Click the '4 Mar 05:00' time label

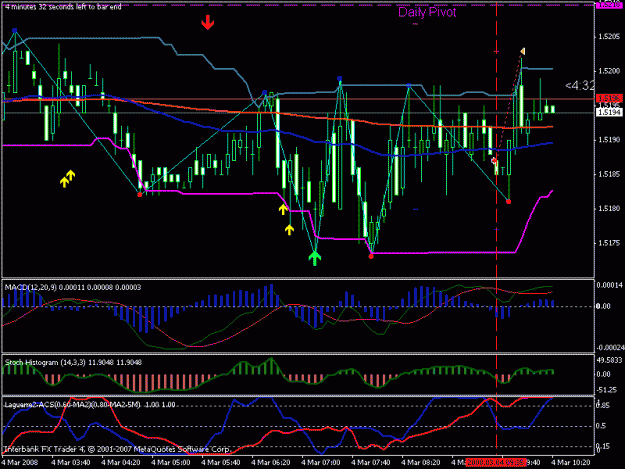171,463
